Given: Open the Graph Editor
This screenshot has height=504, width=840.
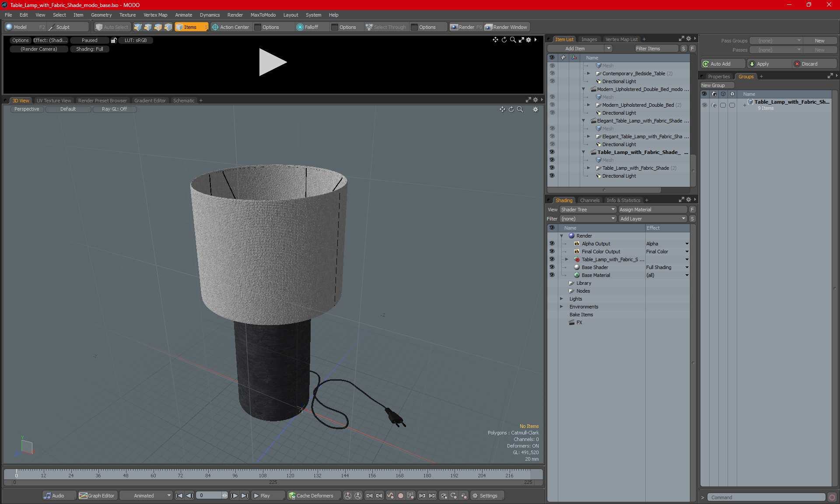Looking at the screenshot, I should [x=97, y=496].
